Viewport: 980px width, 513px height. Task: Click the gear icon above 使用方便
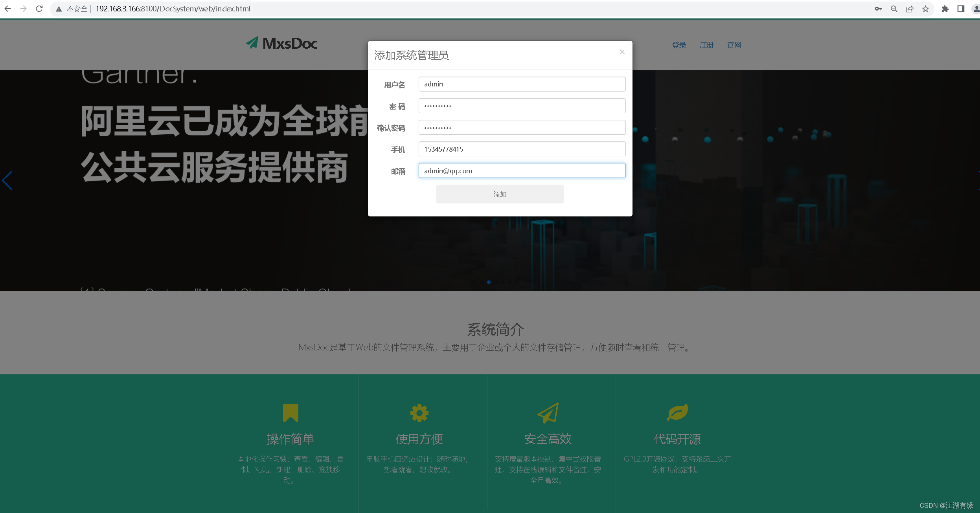(419, 412)
